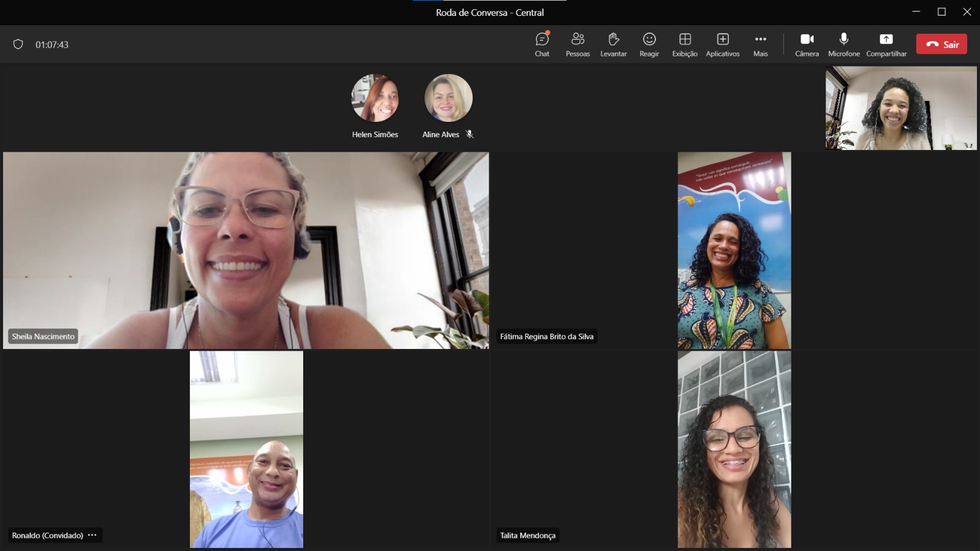Click Aline Alves muted microphone icon
980x551 pixels.
(470, 134)
